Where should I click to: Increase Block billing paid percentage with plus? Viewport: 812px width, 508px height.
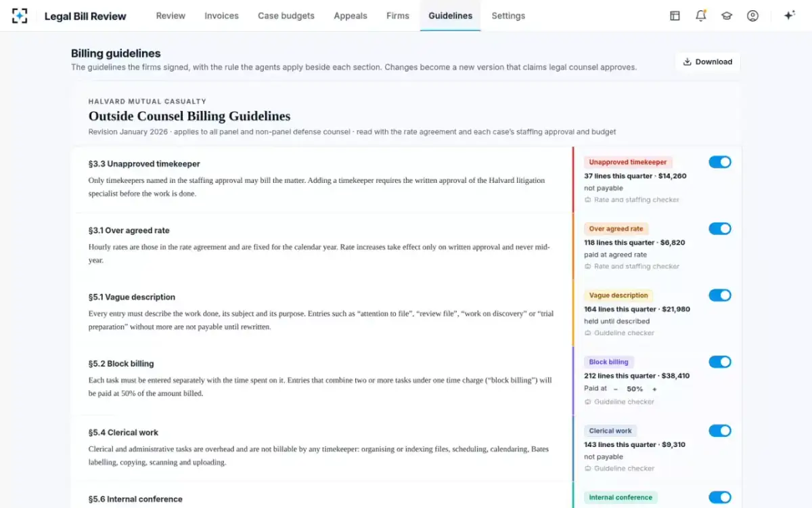pyautogui.click(x=654, y=389)
